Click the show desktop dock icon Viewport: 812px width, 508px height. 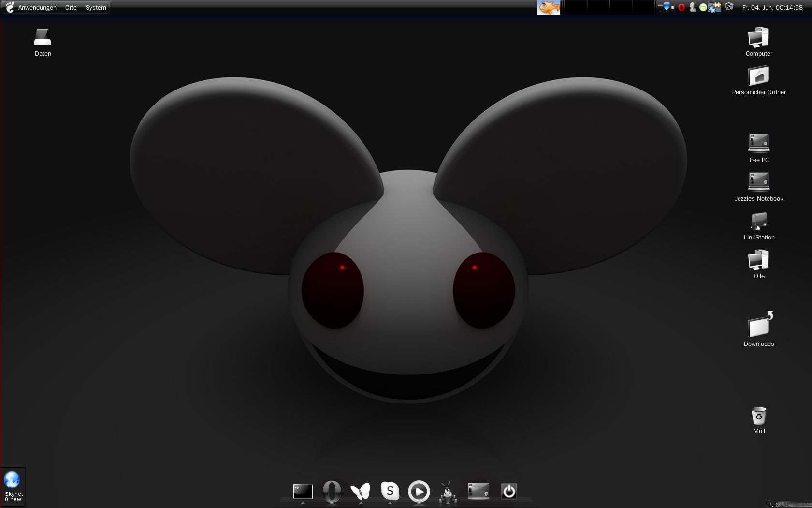coord(478,491)
